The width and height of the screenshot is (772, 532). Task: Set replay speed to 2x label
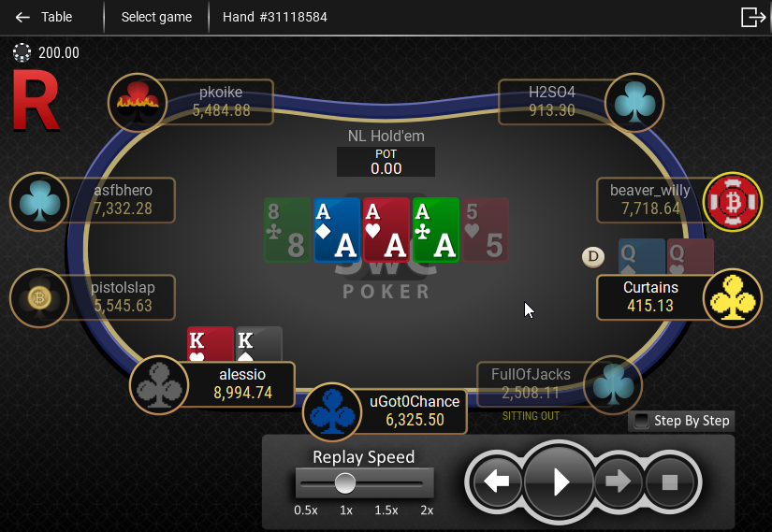427,510
